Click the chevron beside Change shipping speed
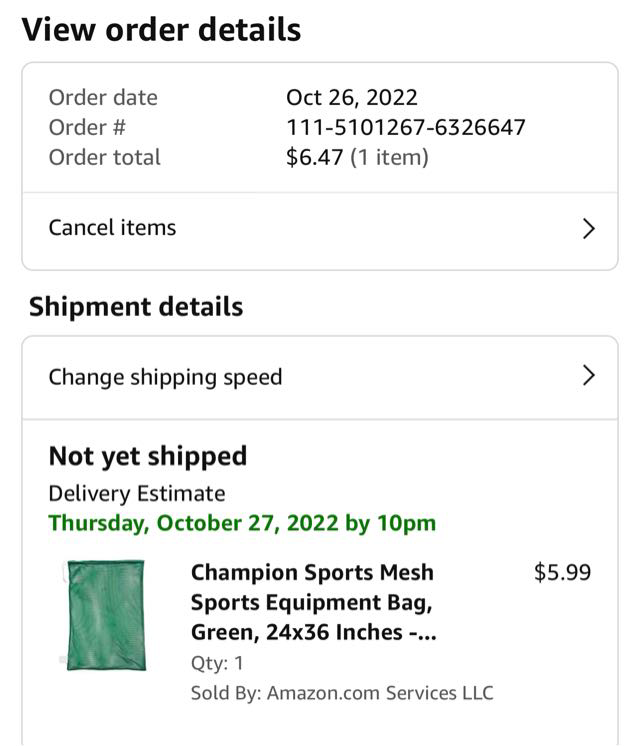 coord(588,376)
